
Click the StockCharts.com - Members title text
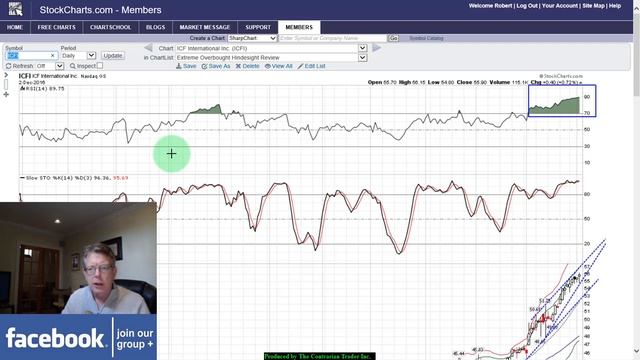coord(100,10)
